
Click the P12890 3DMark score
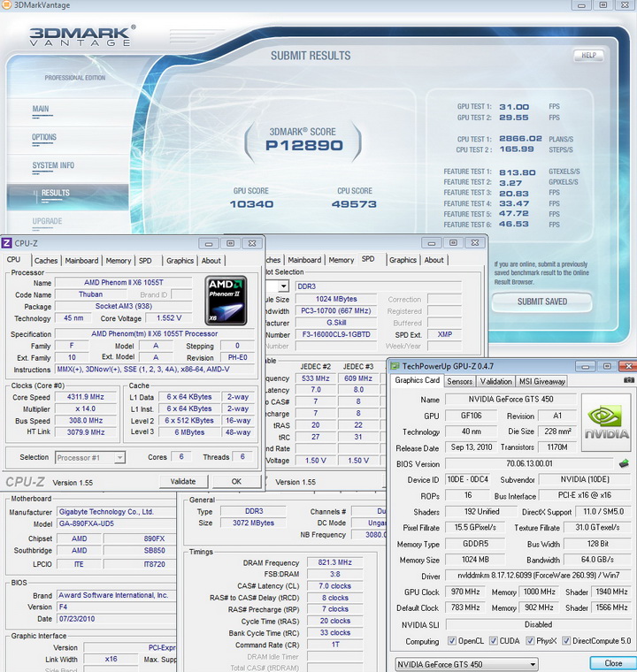304,146
